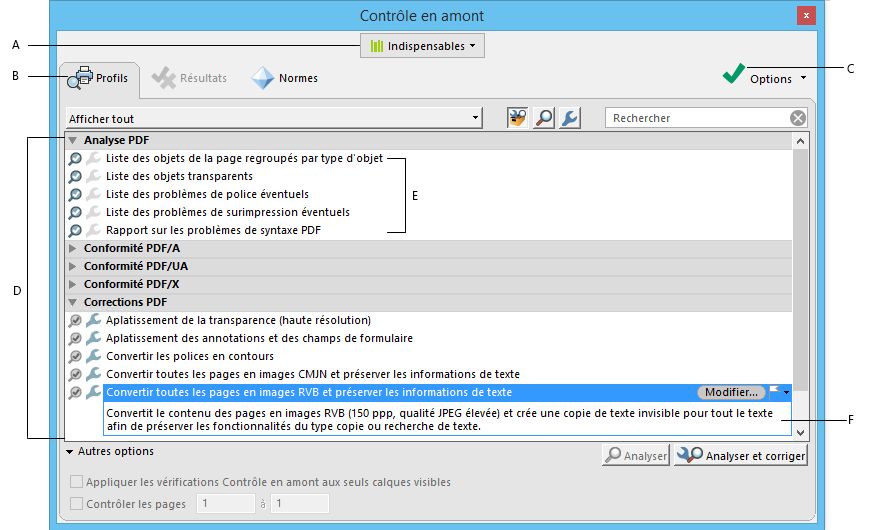Click magnifier icon beside Liste des problèmes de surimpression

click(75, 213)
